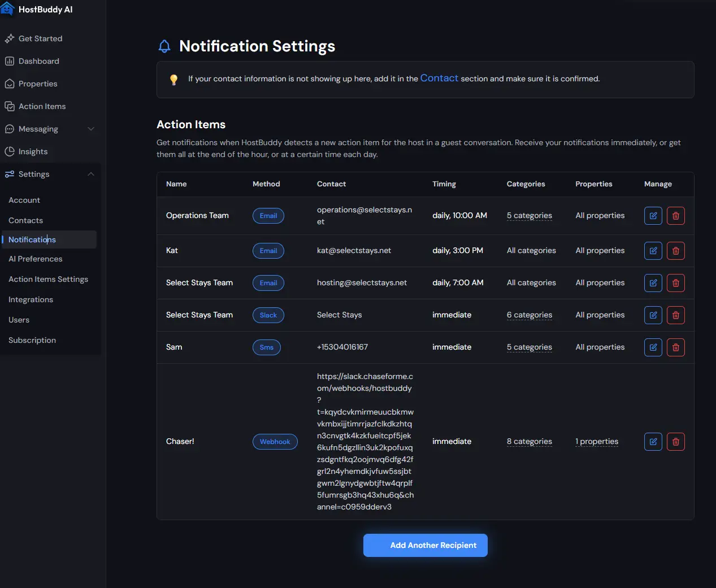Select AI Preferences in the sidebar
716x588 pixels.
(35, 259)
